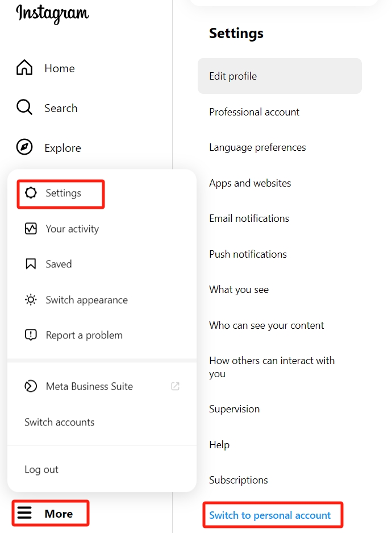Click the Report a problem icon
The image size is (392, 533).
tap(31, 335)
